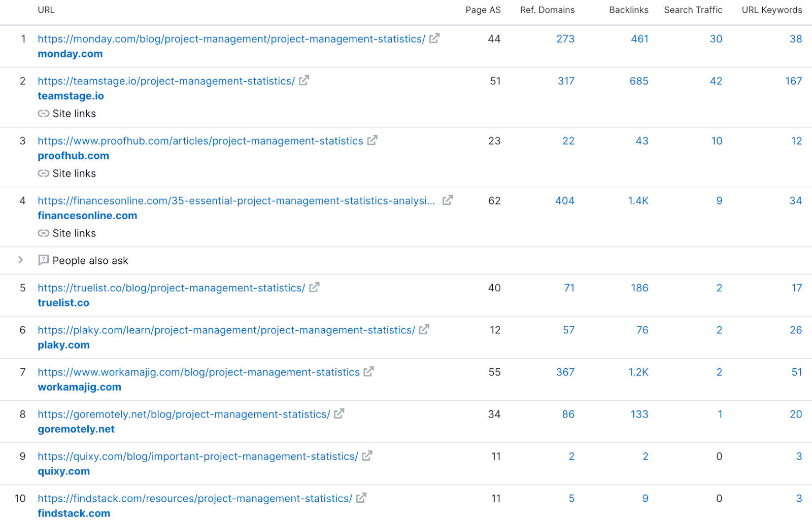Open external link icon for teamstage.io URL
This screenshot has width=812, height=521.
click(303, 81)
